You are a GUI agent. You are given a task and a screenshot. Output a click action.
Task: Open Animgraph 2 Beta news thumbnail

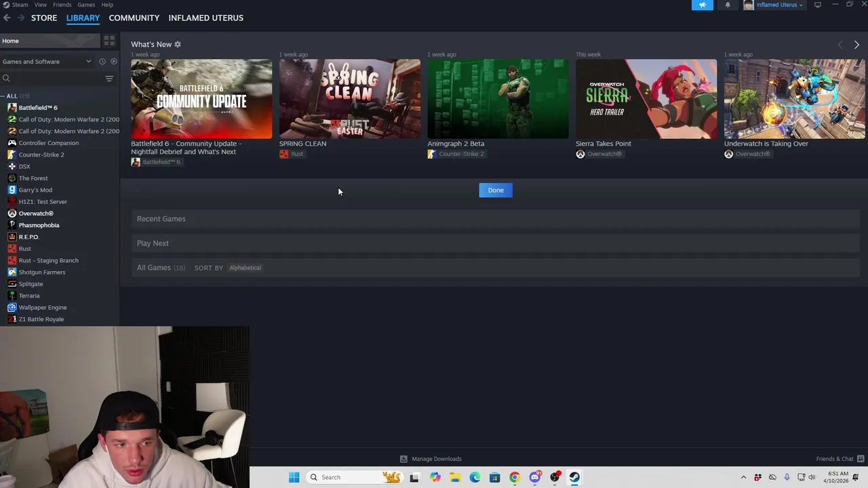pos(498,99)
